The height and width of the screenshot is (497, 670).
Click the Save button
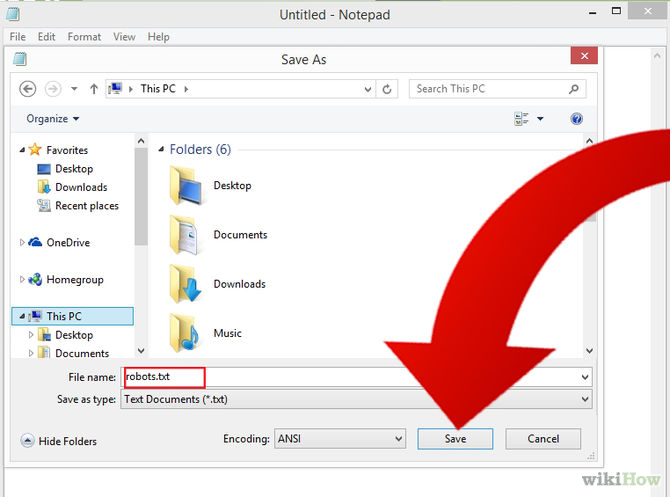point(456,439)
